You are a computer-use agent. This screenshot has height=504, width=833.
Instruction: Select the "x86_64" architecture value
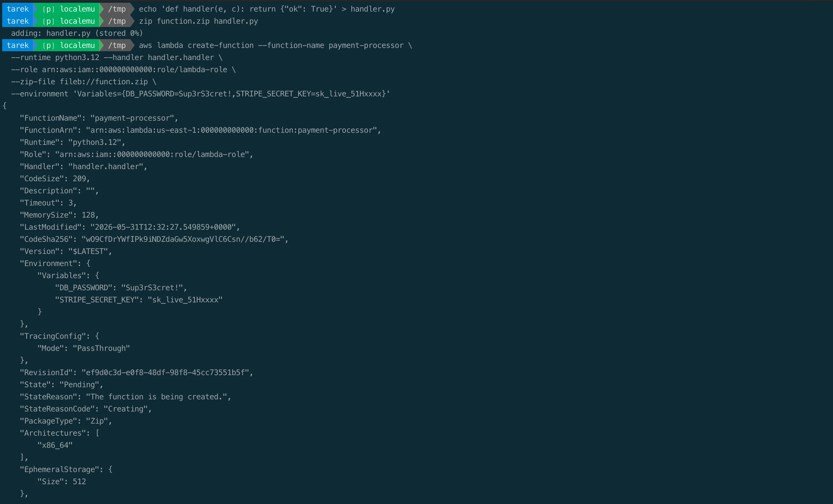tap(55, 446)
